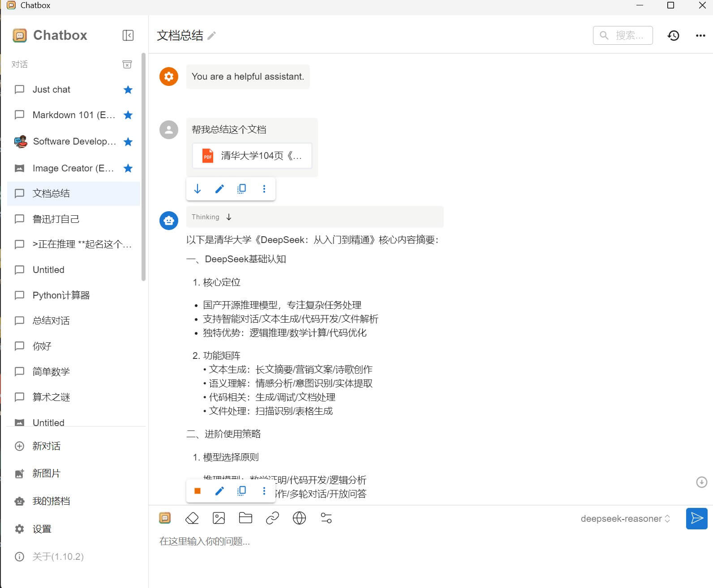Expand the Thinking section
This screenshot has height=588, width=713.
229,217
